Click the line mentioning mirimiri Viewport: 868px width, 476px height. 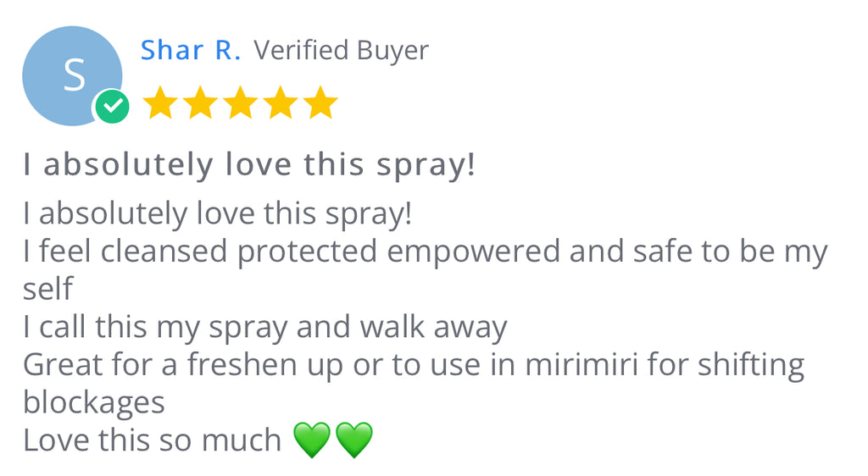tap(414, 365)
